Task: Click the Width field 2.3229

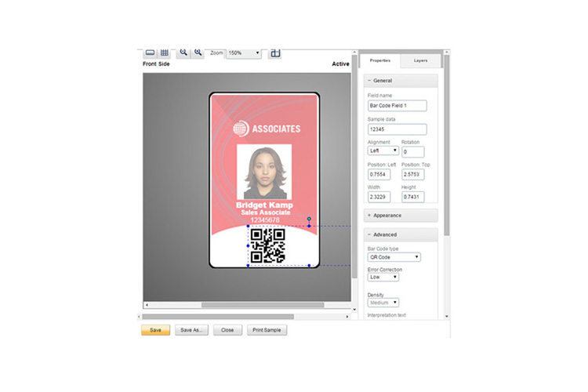Action: pyautogui.click(x=379, y=197)
